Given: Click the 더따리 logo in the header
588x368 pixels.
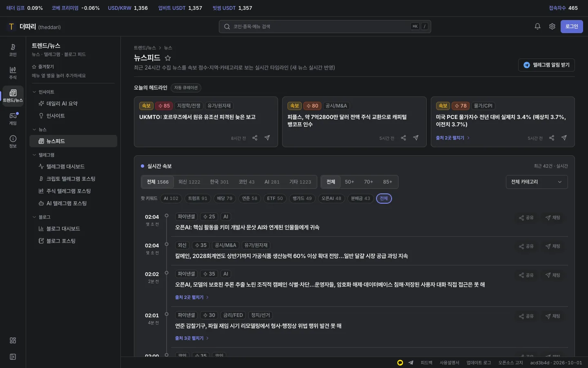Looking at the screenshot, I should pyautogui.click(x=34, y=27).
